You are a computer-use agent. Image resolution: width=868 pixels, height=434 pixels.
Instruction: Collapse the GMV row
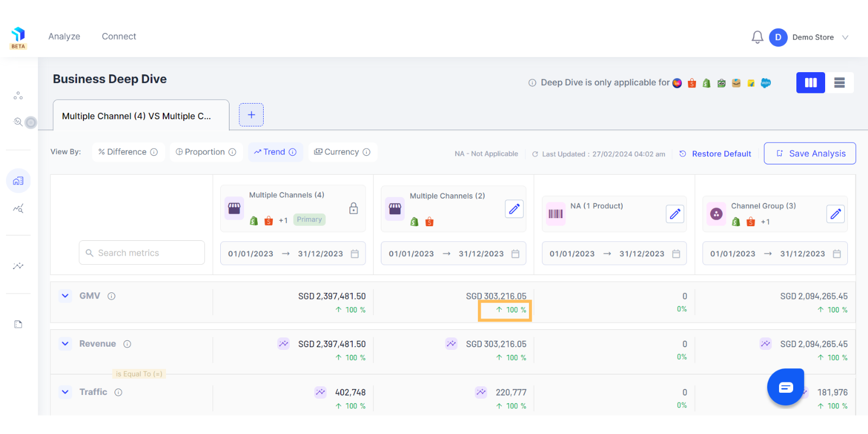coord(65,296)
